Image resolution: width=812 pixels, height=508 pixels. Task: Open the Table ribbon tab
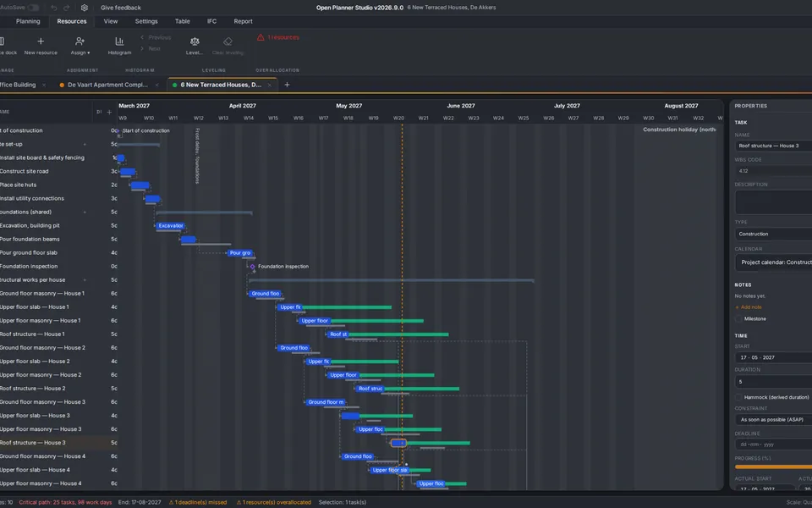tap(183, 21)
